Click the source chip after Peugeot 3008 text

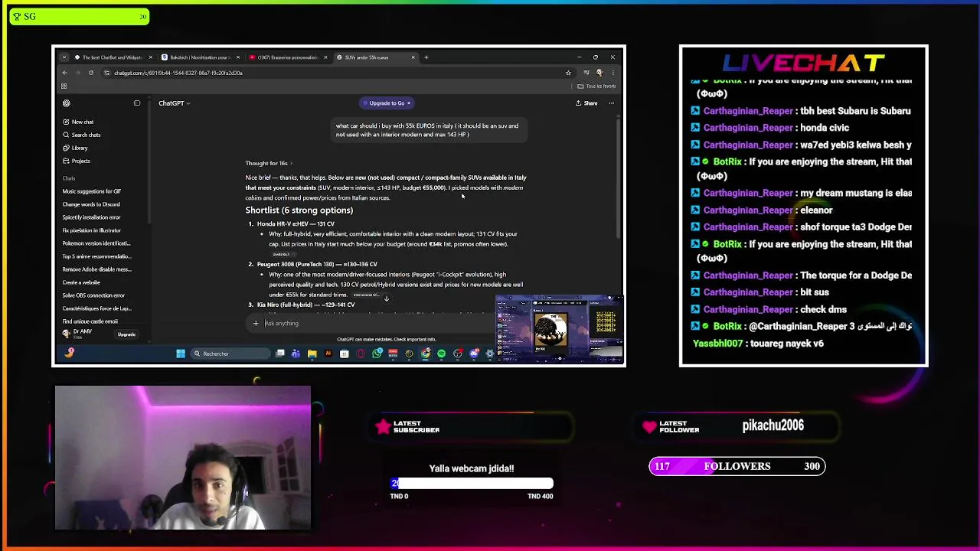(366, 295)
